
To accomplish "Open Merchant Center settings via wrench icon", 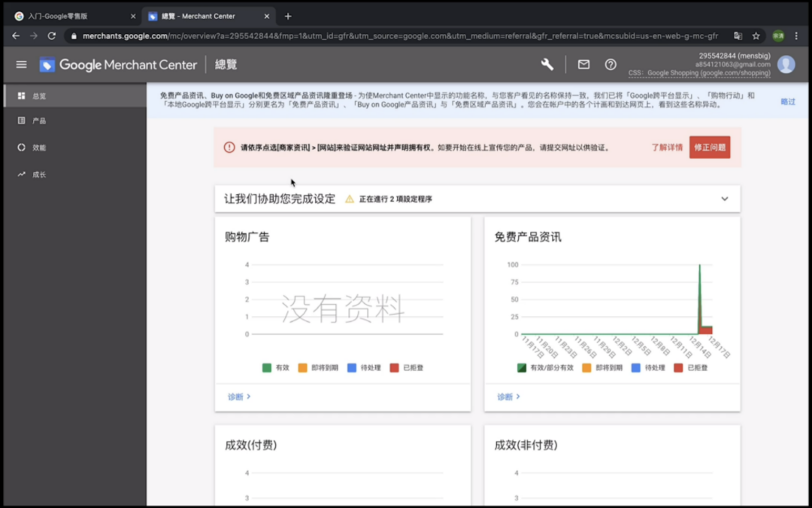I will pyautogui.click(x=547, y=65).
